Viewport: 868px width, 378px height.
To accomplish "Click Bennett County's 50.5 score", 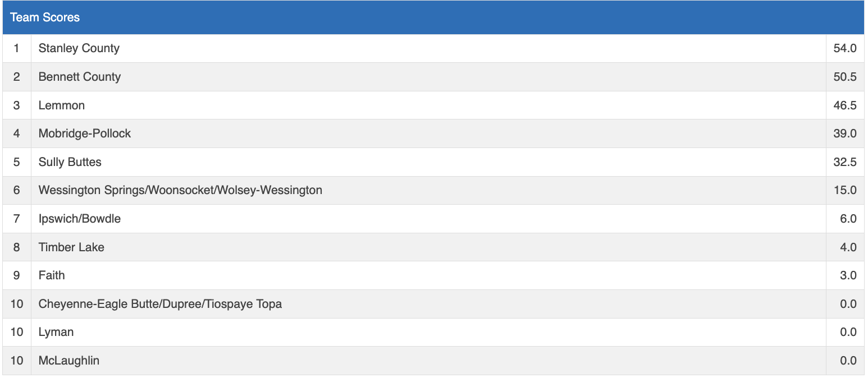I will 845,77.
